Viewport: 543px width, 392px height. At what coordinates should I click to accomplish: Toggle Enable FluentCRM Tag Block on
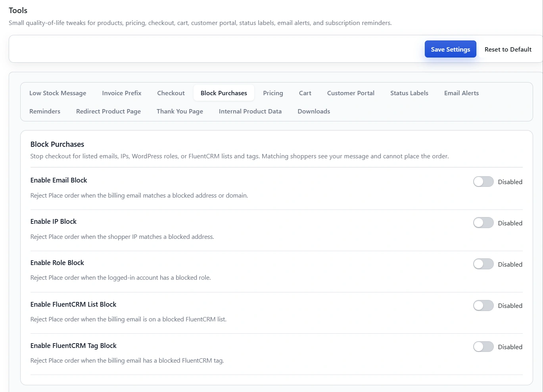coord(483,347)
